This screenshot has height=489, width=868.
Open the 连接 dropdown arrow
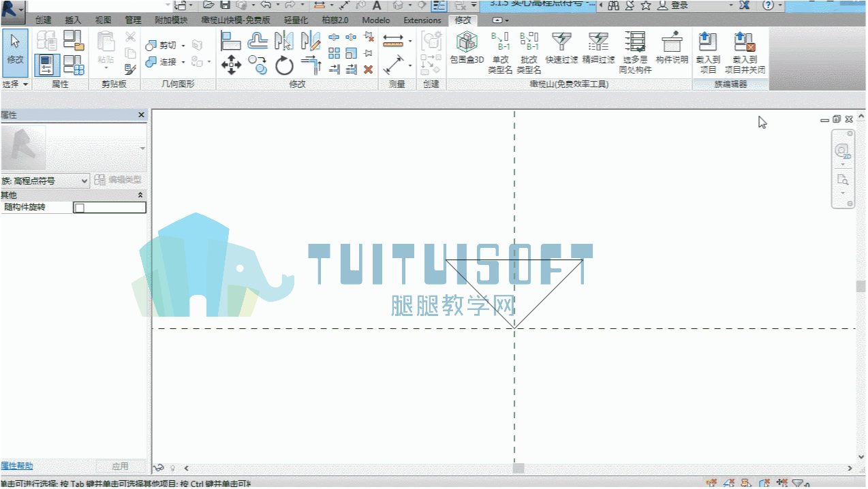183,62
